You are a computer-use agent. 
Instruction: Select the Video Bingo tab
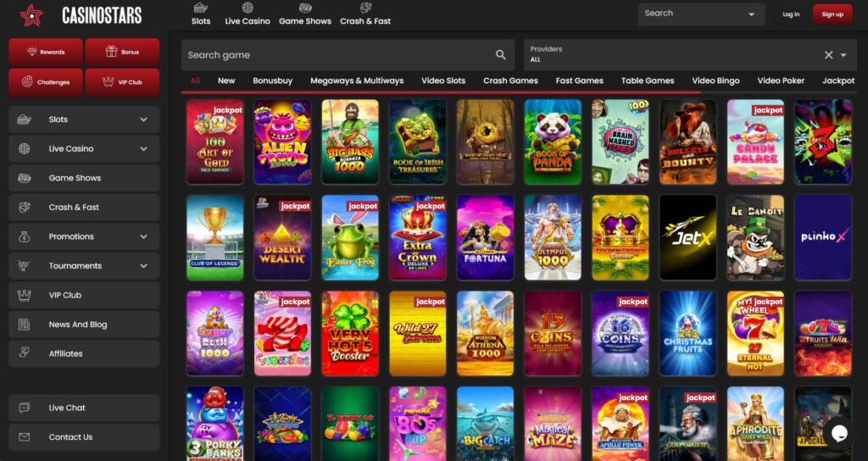[715, 81]
